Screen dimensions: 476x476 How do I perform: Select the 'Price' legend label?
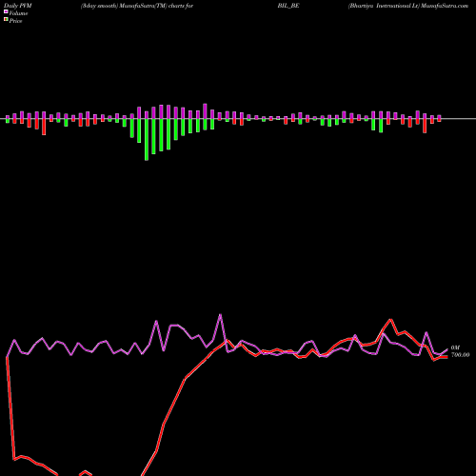pyautogui.click(x=15, y=21)
